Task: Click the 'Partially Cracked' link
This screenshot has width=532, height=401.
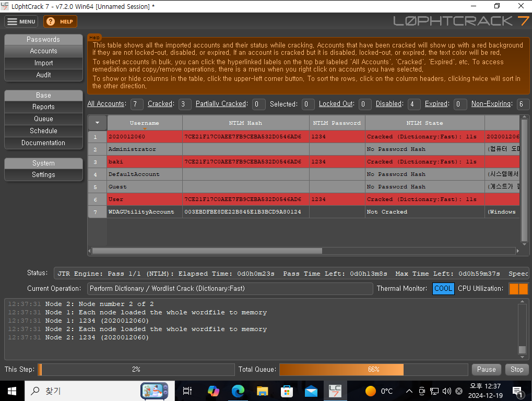Action: tap(221, 104)
